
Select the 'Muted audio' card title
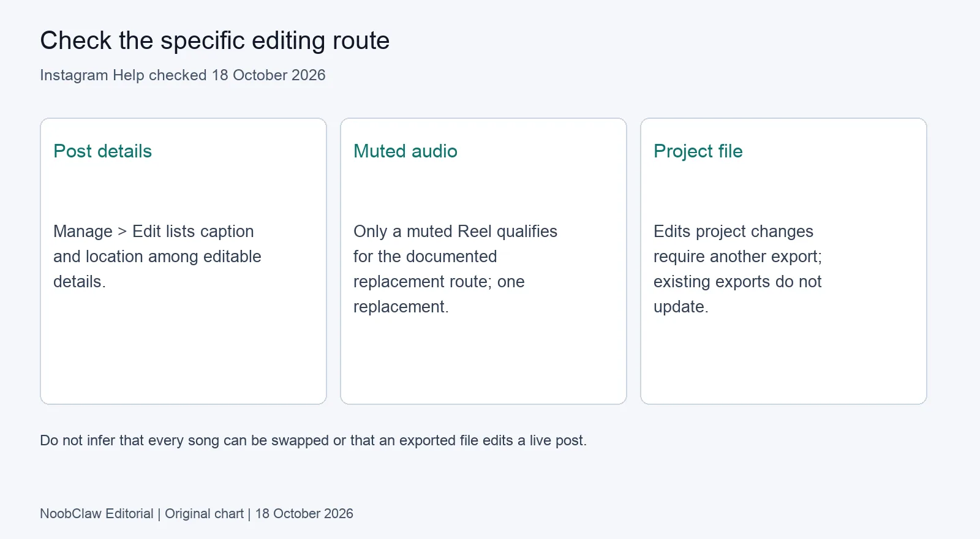pyautogui.click(x=405, y=151)
